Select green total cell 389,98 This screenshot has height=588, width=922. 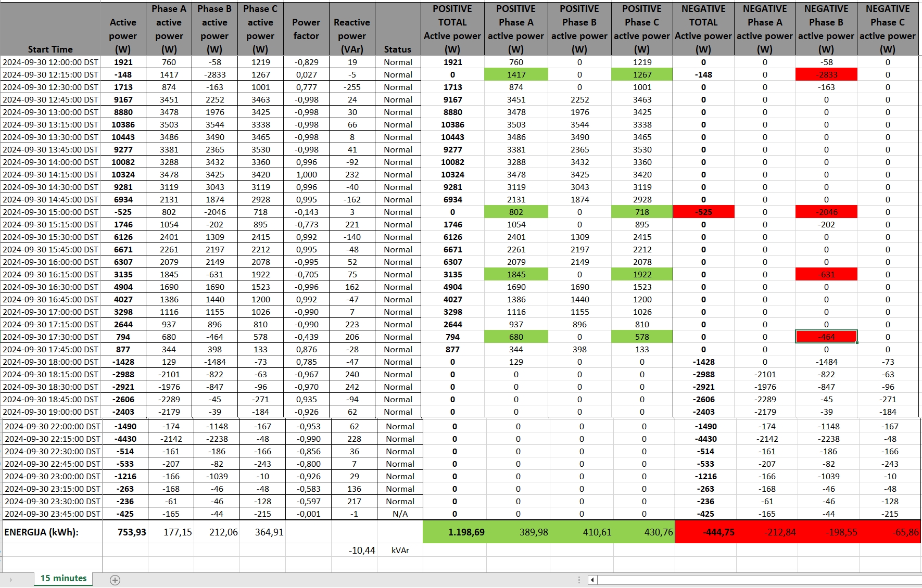click(x=518, y=532)
